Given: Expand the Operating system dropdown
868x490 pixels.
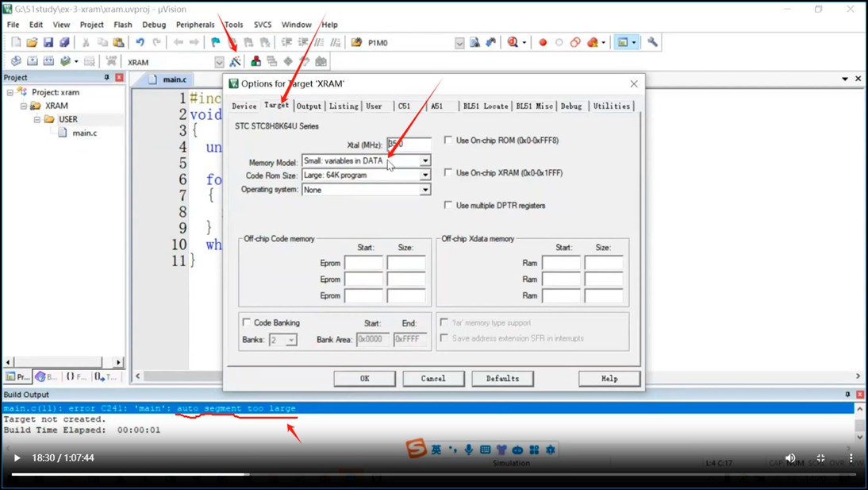Looking at the screenshot, I should tap(424, 190).
